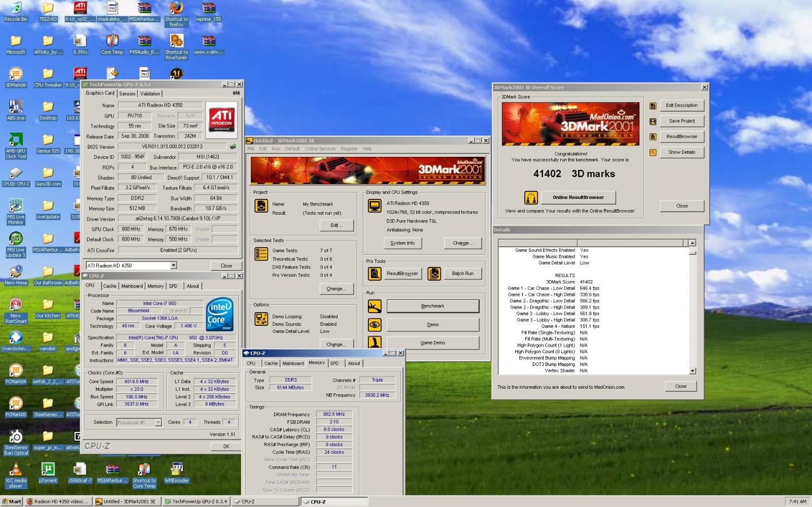
Task: Open the 3DMark06 desktop icon
Action: coord(16,78)
